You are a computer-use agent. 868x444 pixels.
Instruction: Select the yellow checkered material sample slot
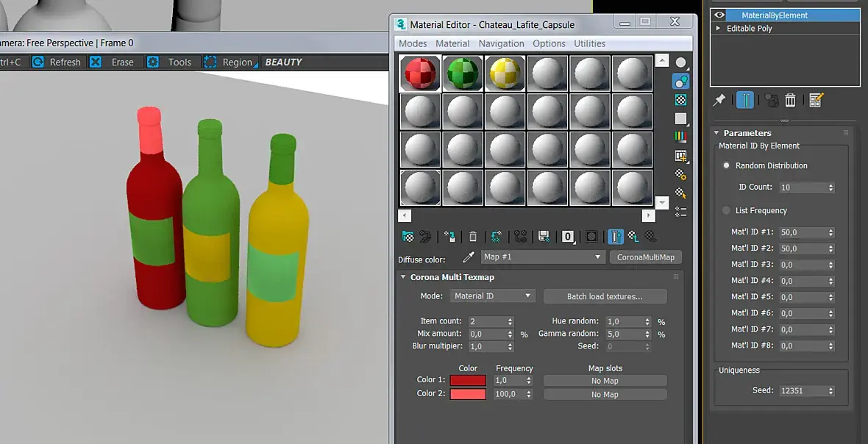pyautogui.click(x=505, y=73)
